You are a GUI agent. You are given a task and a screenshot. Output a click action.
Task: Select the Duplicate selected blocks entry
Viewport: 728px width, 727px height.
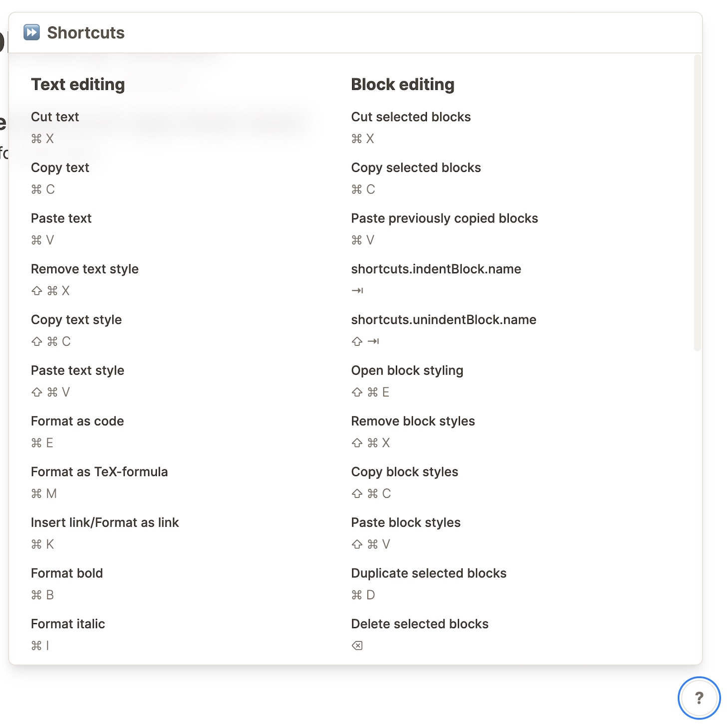click(x=428, y=574)
